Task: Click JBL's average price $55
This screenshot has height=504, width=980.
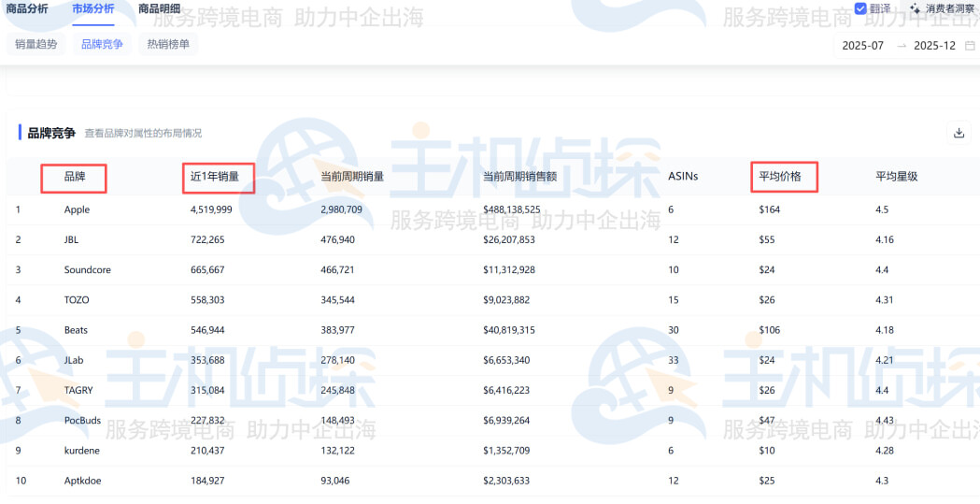Action: [767, 240]
